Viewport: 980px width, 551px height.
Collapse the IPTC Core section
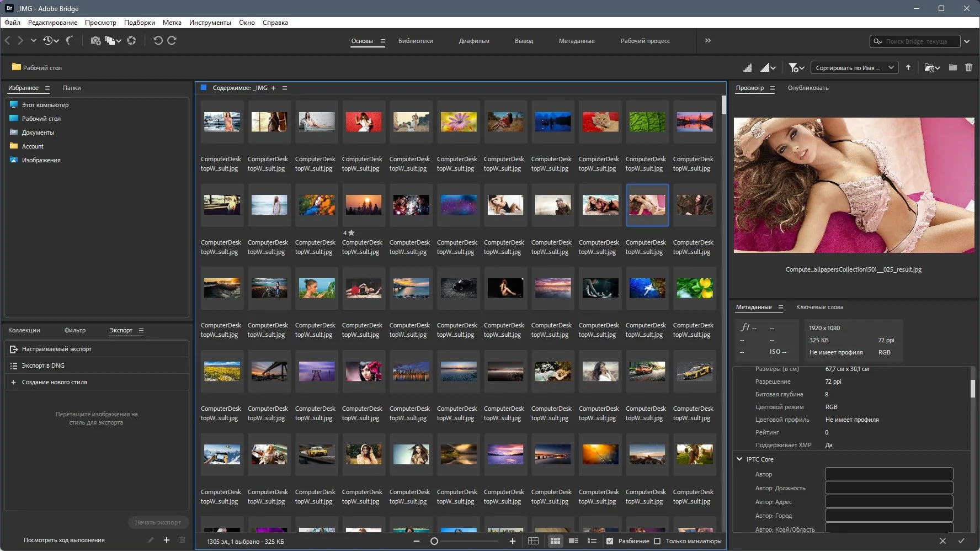tap(739, 459)
